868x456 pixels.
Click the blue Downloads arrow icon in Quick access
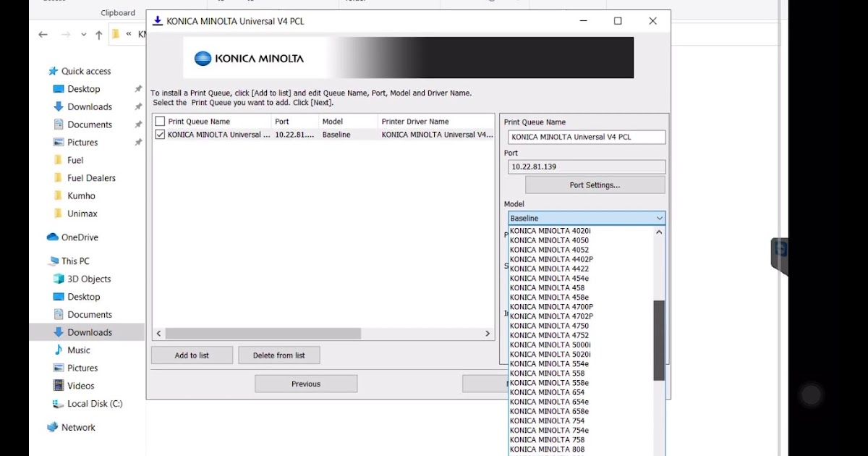(59, 106)
